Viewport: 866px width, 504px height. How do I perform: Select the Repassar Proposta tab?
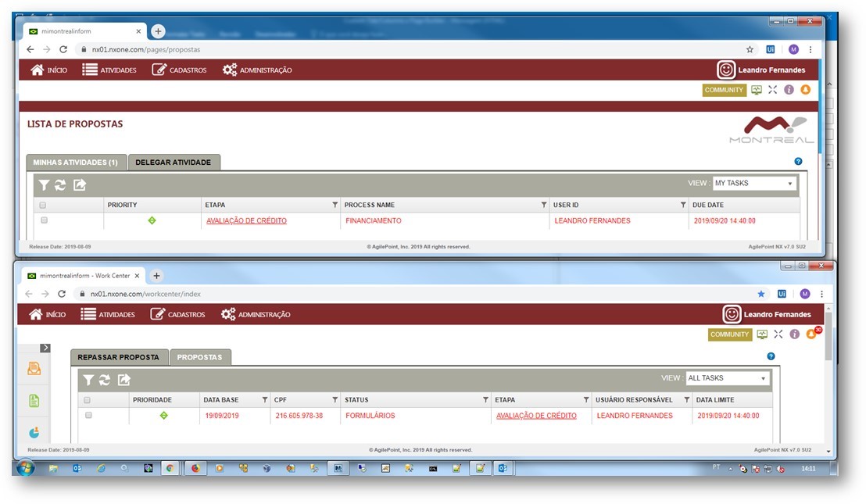pos(118,357)
